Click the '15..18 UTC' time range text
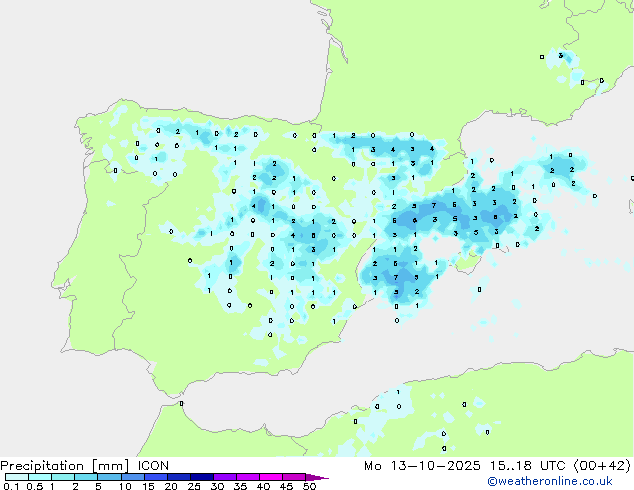 (x=528, y=466)
